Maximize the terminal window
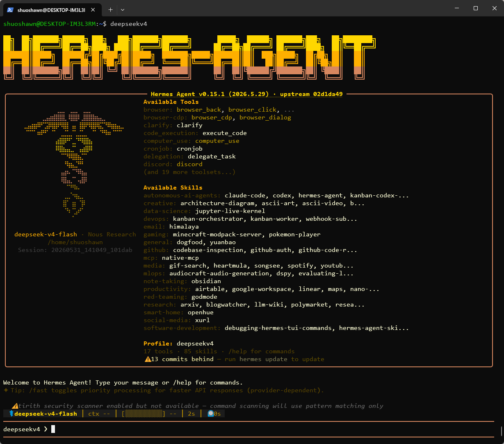504x444 pixels. (x=476, y=8)
